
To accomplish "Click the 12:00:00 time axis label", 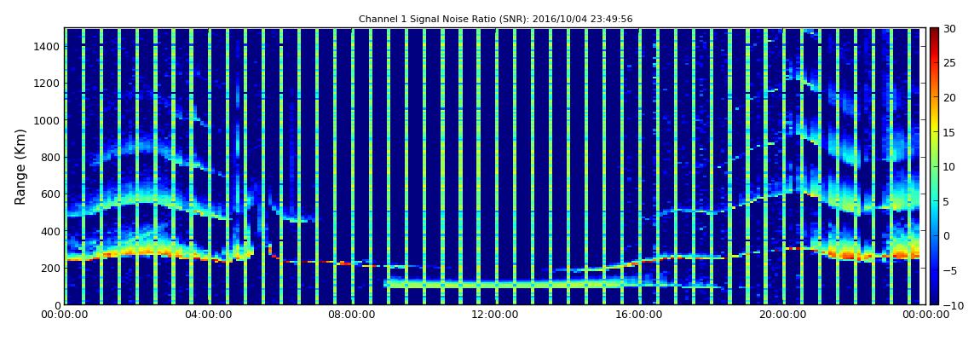I will tap(495, 315).
